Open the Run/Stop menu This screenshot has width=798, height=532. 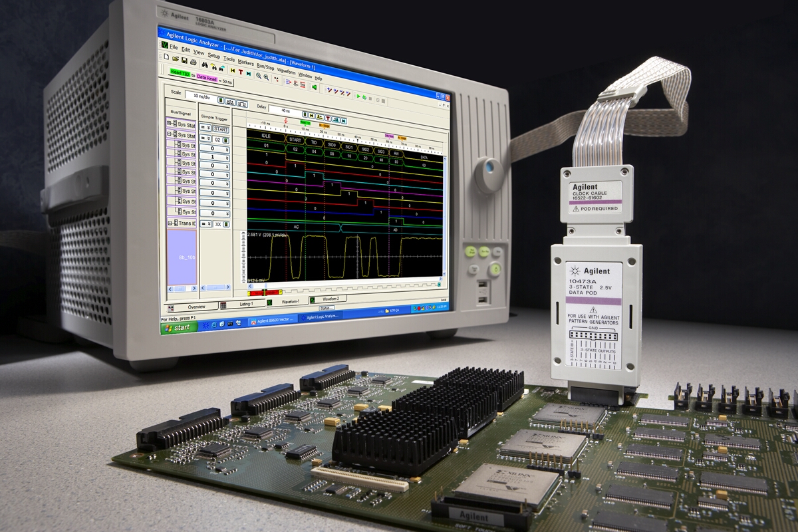tap(265, 66)
